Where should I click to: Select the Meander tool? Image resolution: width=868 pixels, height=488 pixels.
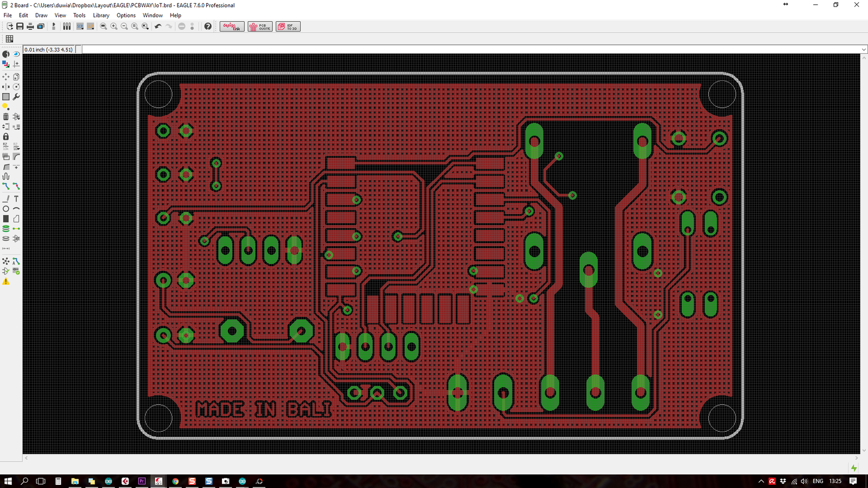point(6,176)
